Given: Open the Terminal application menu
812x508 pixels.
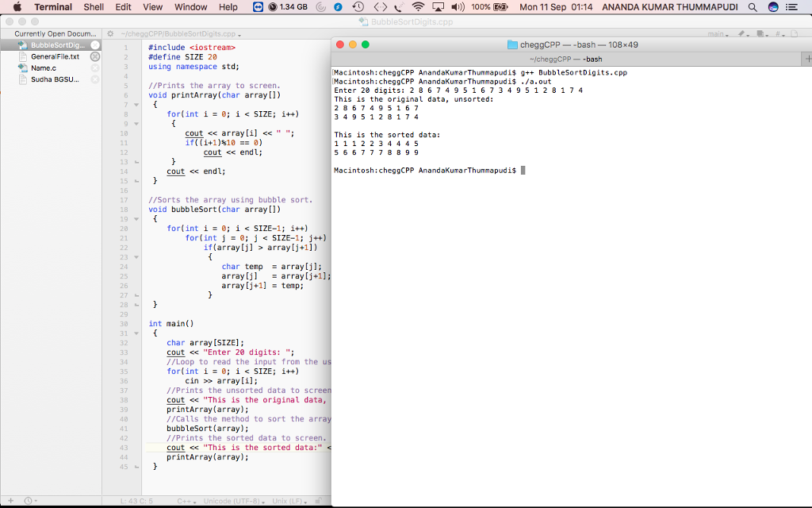Looking at the screenshot, I should pos(53,6).
